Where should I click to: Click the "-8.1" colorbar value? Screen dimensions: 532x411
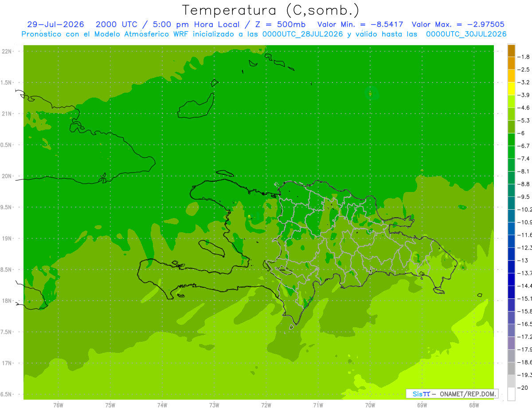524,171
